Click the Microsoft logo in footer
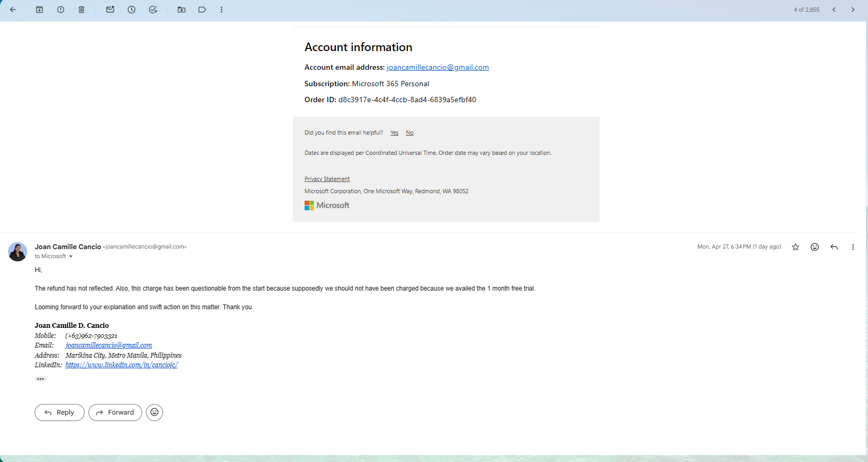The height and width of the screenshot is (462, 868). pyautogui.click(x=327, y=205)
